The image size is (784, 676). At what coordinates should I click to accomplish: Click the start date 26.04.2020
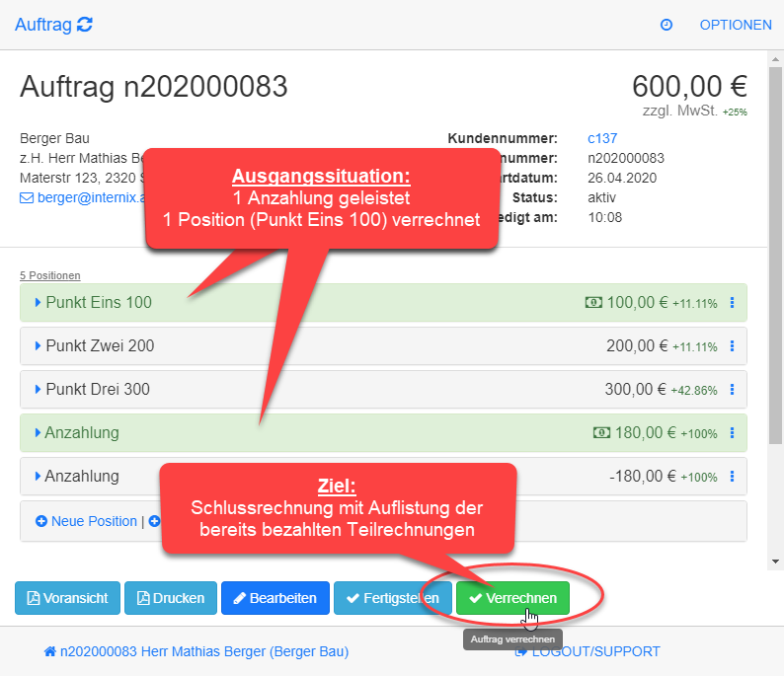click(x=622, y=178)
